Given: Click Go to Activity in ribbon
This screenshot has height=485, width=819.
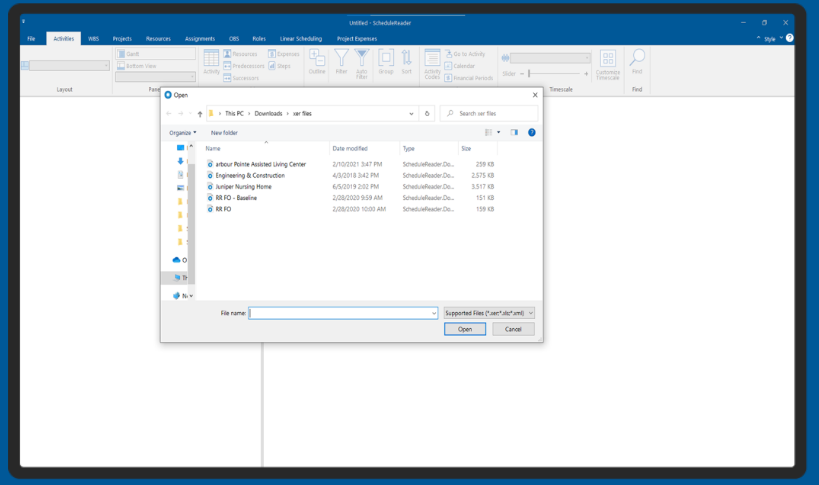Looking at the screenshot, I should (465, 54).
